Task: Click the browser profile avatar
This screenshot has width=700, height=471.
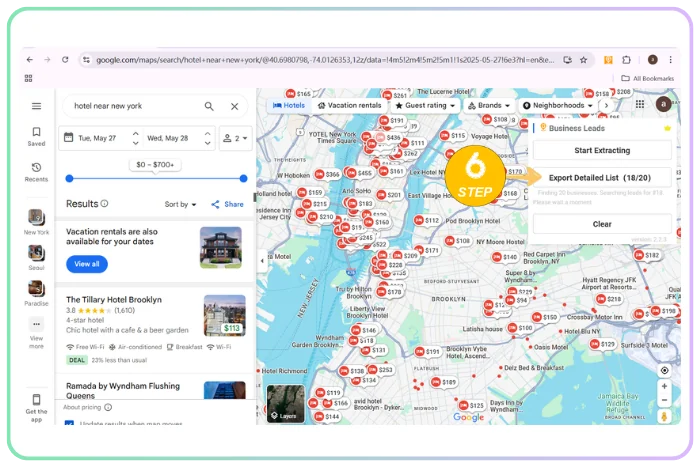Action: point(652,60)
